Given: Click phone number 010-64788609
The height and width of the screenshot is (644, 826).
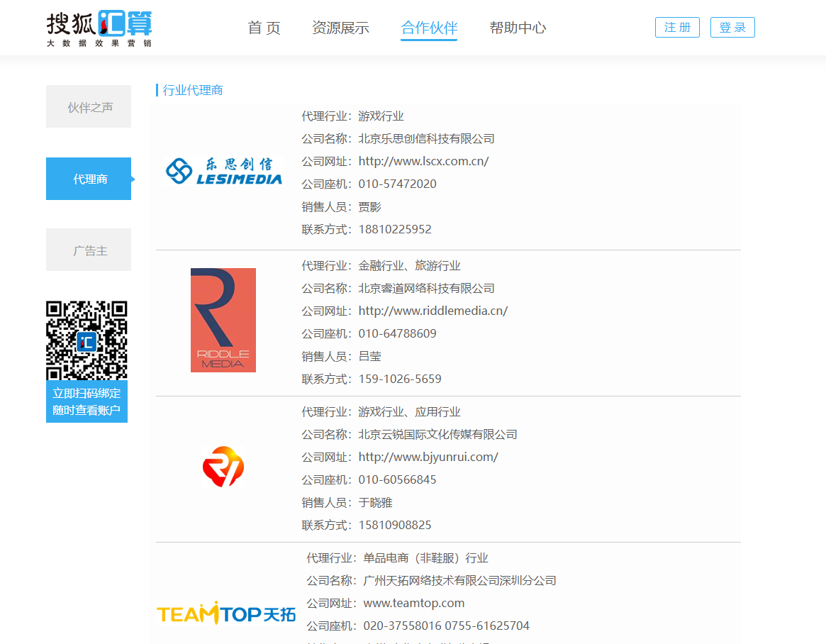Looking at the screenshot, I should tap(398, 333).
